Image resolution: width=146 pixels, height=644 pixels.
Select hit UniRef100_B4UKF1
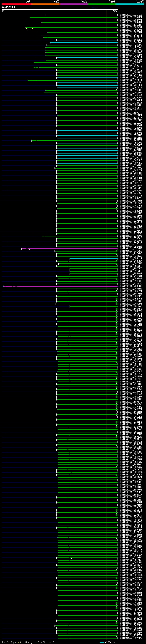[x=131, y=309]
